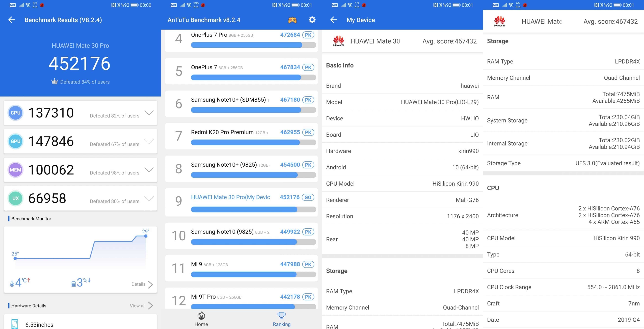Screen dimensions: 644x329
Task: Click Device HWLIO row
Action: (402, 118)
